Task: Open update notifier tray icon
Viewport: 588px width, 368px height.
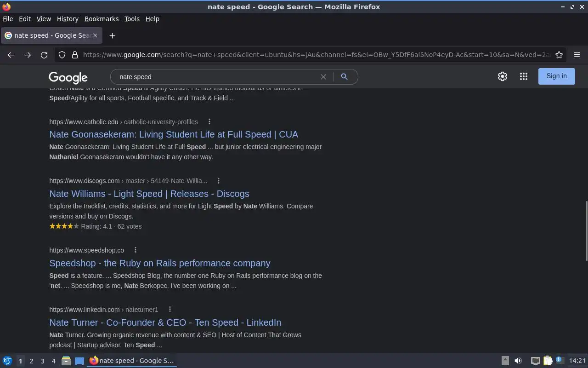Action: point(560,360)
